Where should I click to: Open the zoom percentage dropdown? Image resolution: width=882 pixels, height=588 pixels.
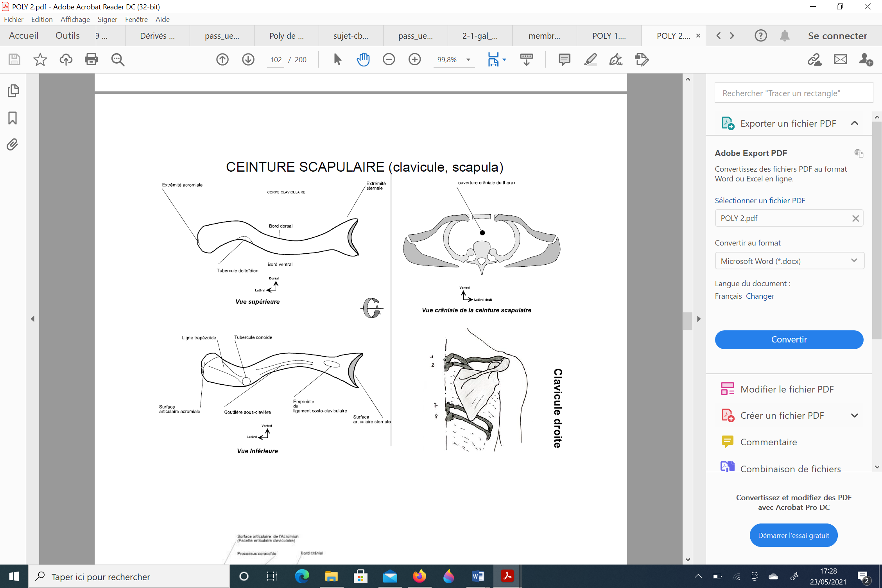point(468,60)
